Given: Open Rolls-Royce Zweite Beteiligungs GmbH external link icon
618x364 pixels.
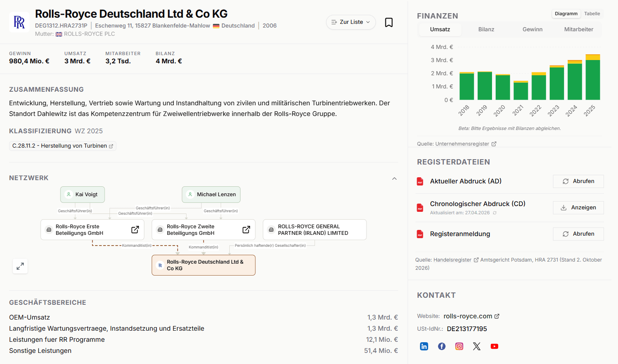Looking at the screenshot, I should 246,230.
